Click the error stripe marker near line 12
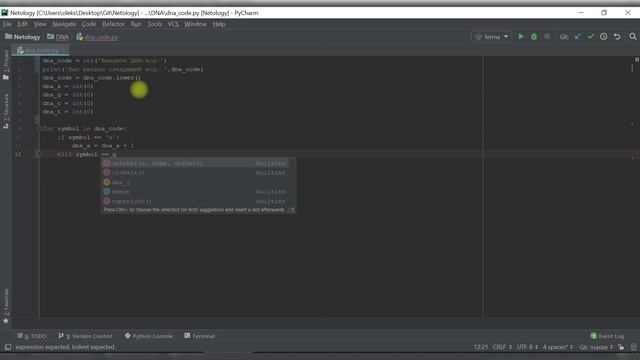This screenshot has height=360, width=640. click(x=635, y=157)
